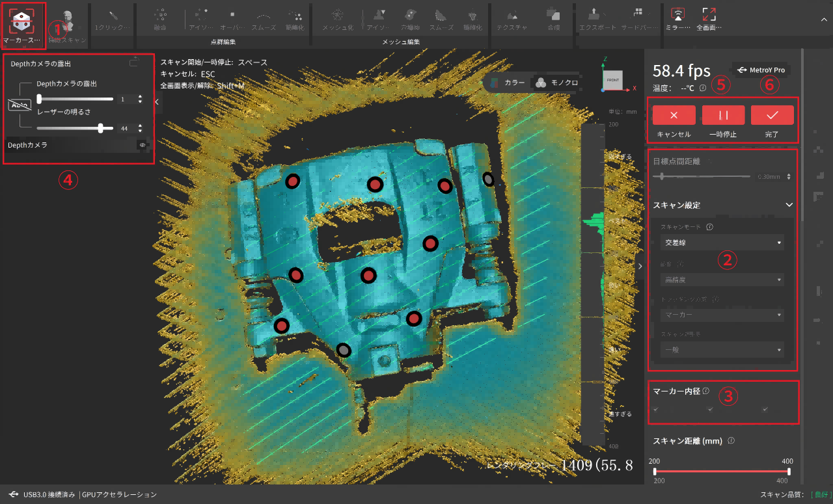This screenshot has height=504, width=833.
Task: Click the 融合 (fusion) toolbar icon
Action: click(159, 15)
